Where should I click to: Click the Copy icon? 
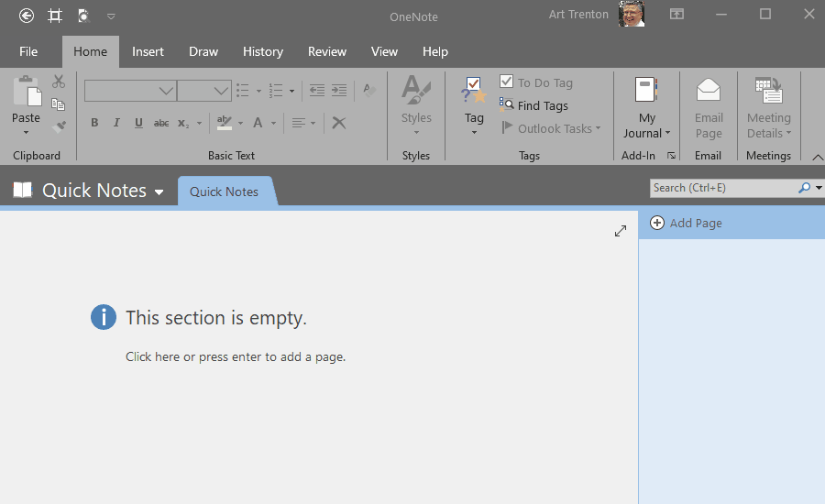tap(59, 104)
